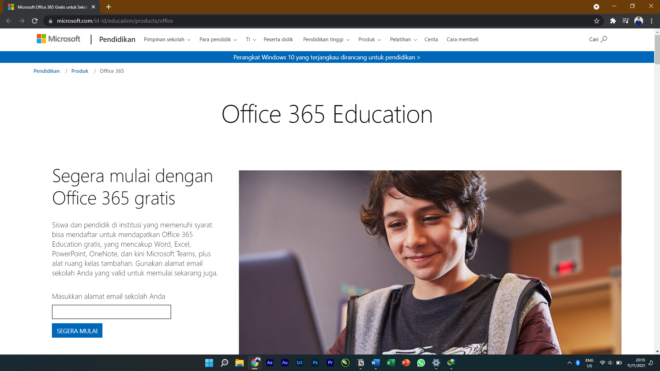Viewport: 660px width, 371px height.
Task: Expand the Pendidikan tinggi menu
Action: point(326,40)
